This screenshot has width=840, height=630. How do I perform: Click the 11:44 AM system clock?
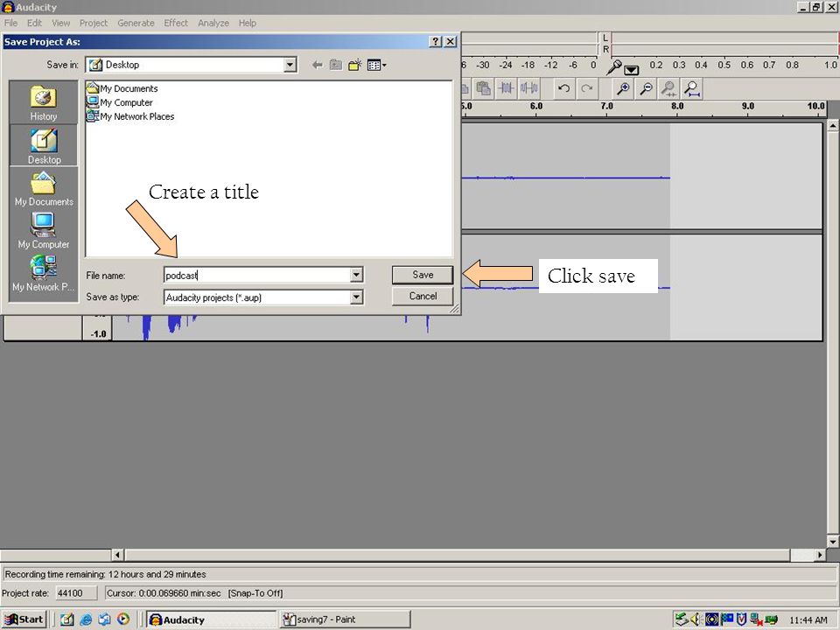[x=808, y=619]
